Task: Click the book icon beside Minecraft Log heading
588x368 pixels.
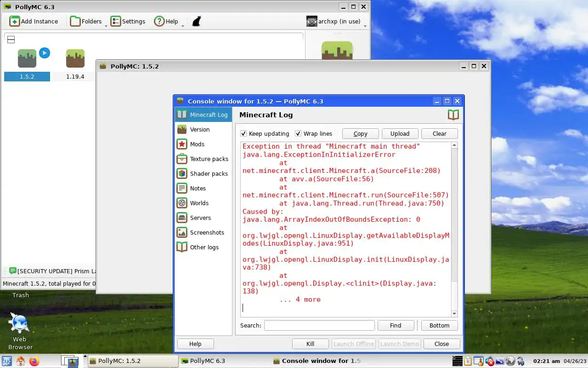Action: [x=453, y=115]
